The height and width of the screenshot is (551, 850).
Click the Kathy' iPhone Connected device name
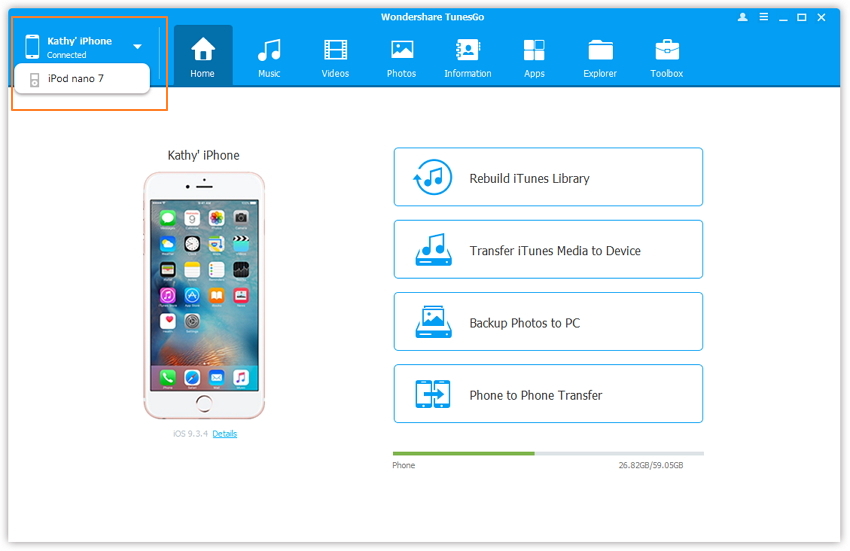(79, 46)
